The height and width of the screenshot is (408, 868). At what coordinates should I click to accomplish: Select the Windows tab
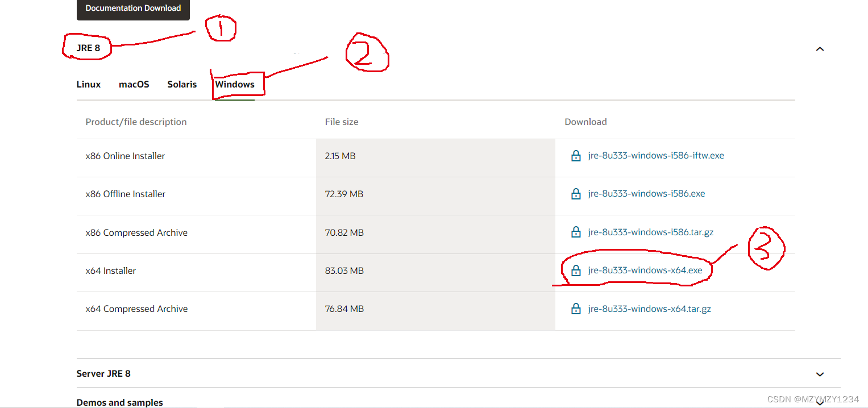[x=235, y=84]
